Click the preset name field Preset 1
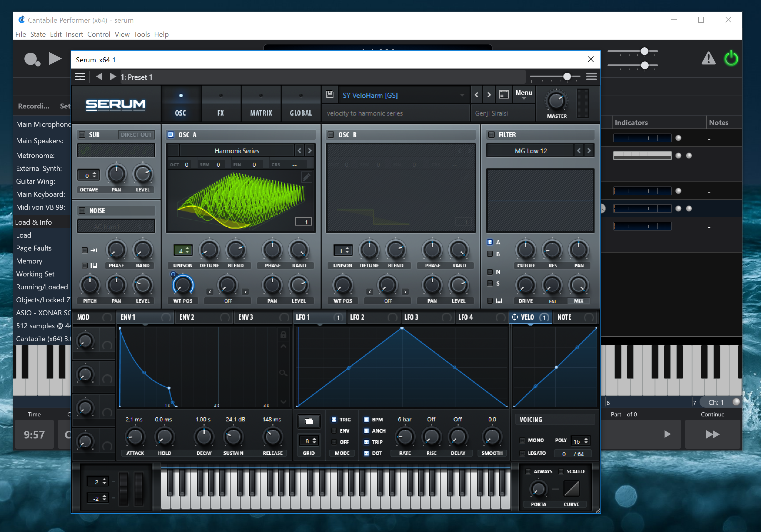The image size is (761, 532). (x=323, y=77)
